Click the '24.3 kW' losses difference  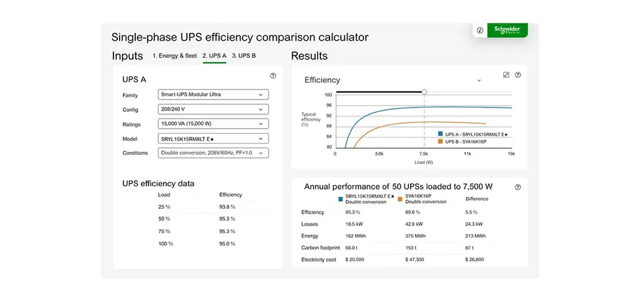474,224
